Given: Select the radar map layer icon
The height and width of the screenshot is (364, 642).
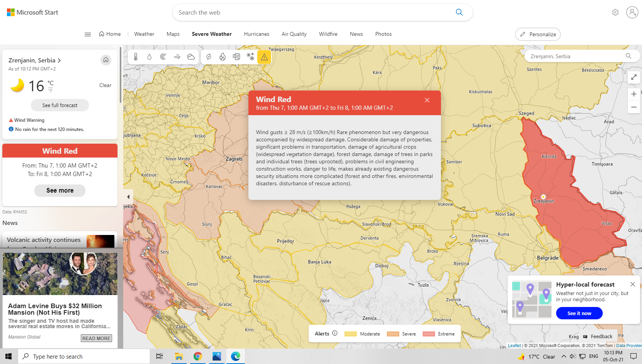Looking at the screenshot, I should click(x=163, y=57).
